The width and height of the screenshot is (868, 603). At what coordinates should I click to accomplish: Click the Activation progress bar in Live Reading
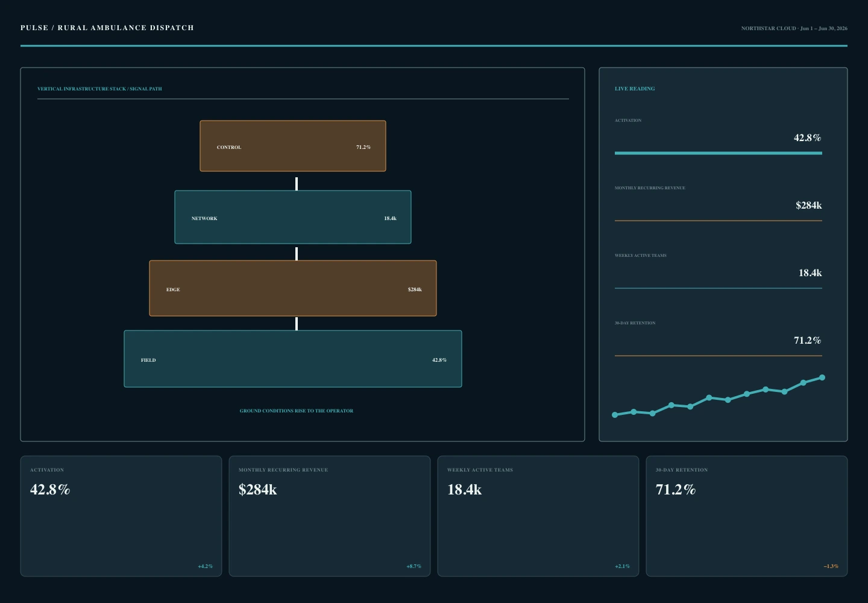719,153
